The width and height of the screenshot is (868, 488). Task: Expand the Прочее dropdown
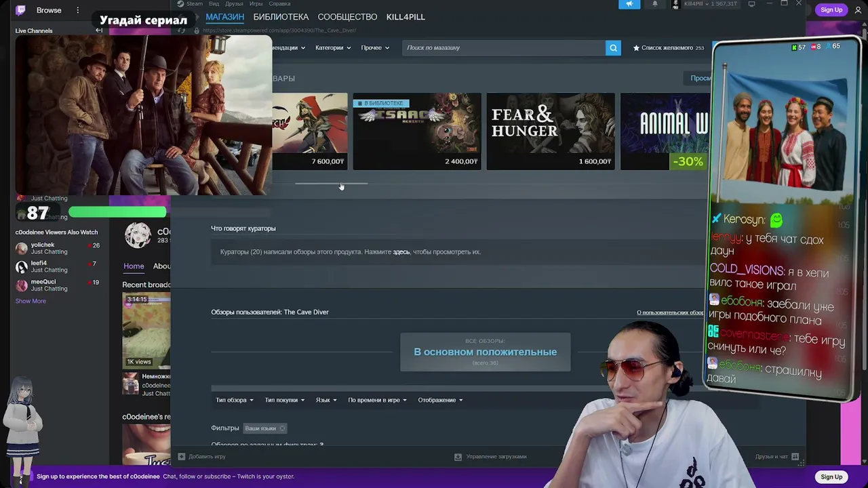tap(375, 47)
